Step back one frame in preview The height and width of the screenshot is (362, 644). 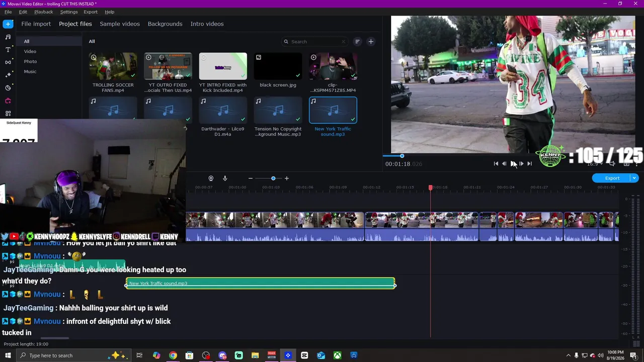(x=504, y=164)
